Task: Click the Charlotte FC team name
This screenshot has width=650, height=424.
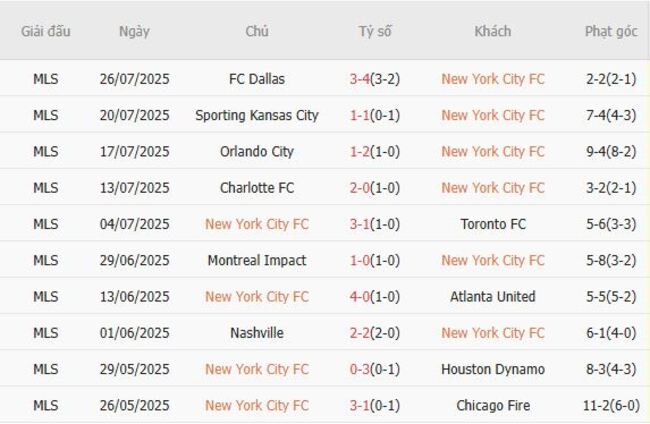Action: 257,187
